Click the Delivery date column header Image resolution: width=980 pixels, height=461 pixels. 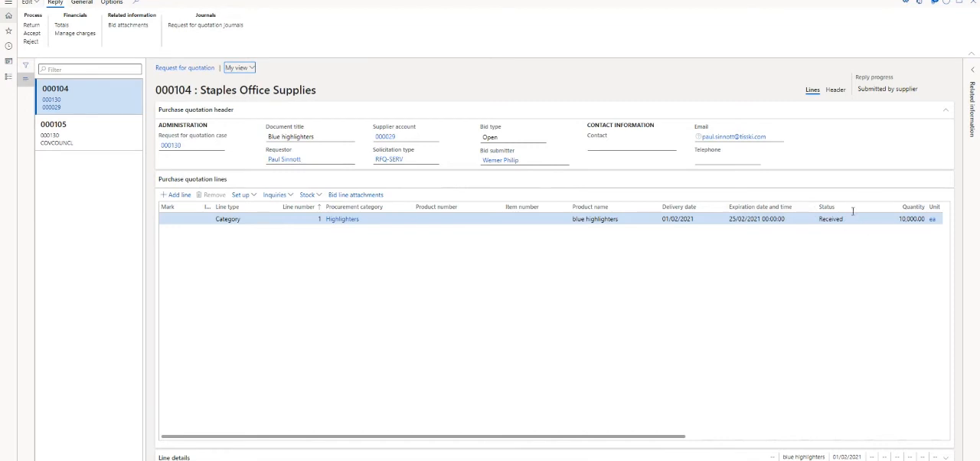[x=679, y=207]
